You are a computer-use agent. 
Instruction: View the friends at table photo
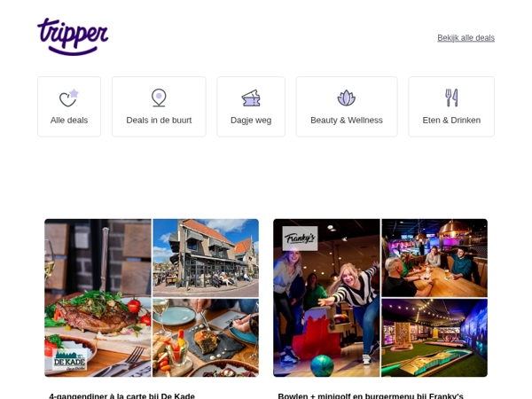(x=434, y=258)
